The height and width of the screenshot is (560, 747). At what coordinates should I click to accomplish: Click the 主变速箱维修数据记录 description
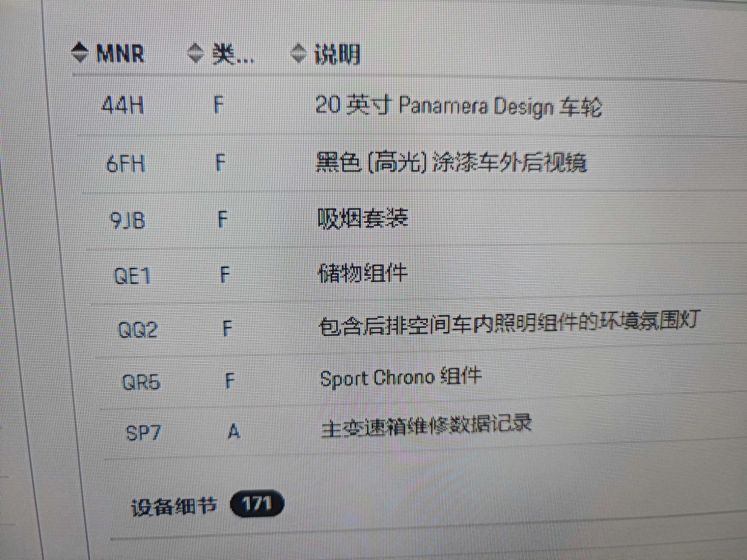click(426, 425)
